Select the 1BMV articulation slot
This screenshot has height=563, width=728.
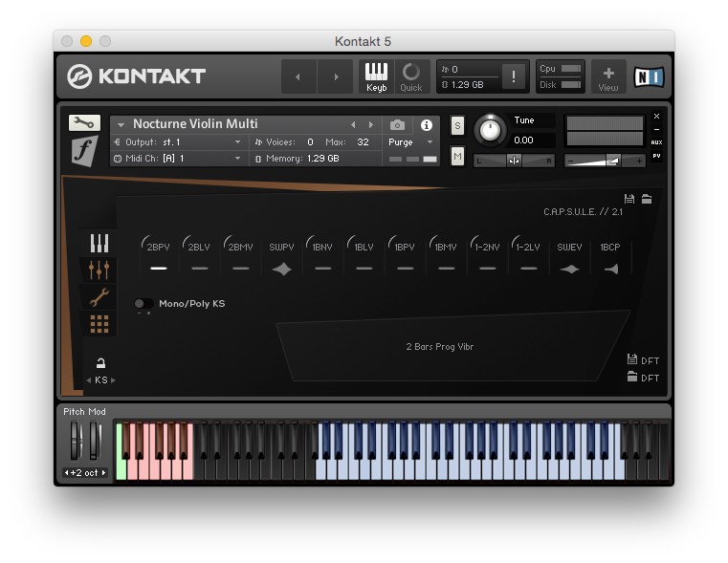coord(446,255)
